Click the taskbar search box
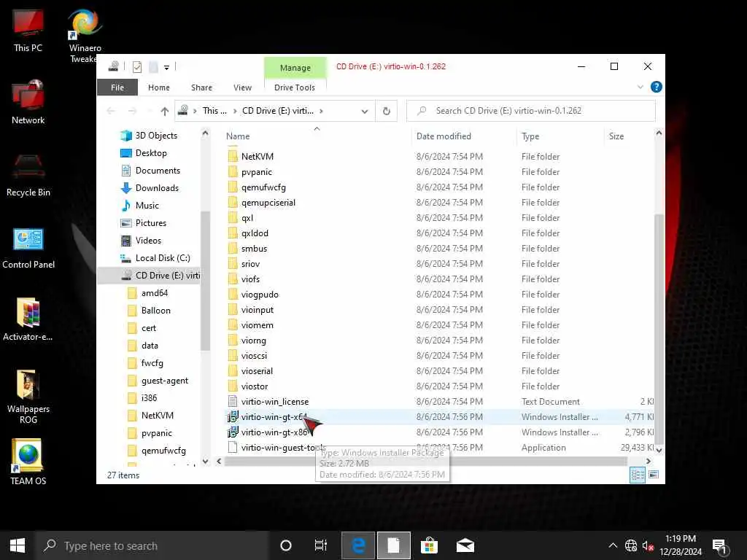The image size is (747, 560). pyautogui.click(x=152, y=545)
